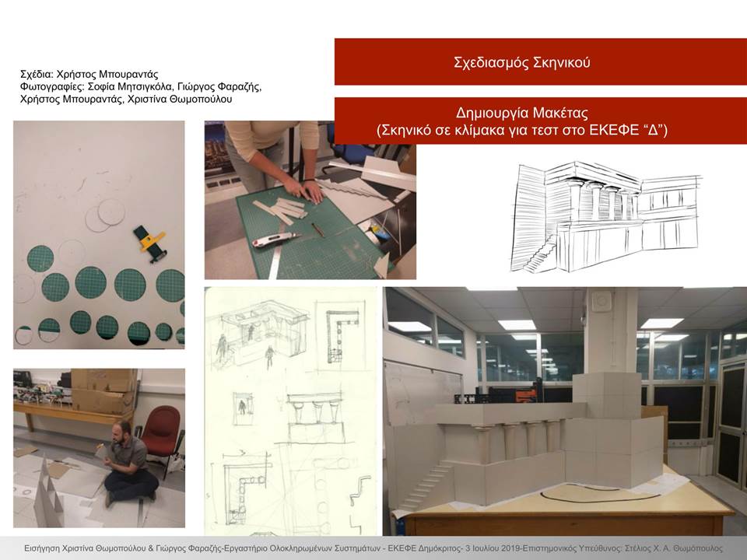
Task: Click the credit line ending "Χριστίνα Θωμοπούλου"
Action: [126, 99]
